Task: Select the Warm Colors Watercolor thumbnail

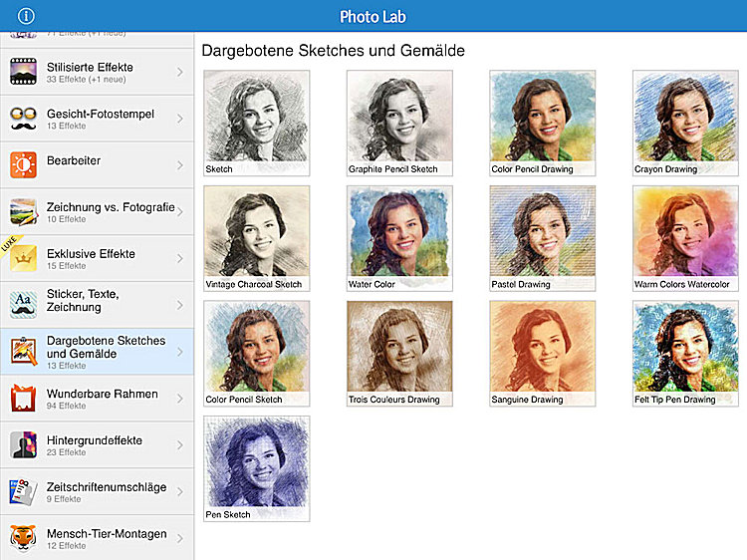Action: click(x=685, y=237)
